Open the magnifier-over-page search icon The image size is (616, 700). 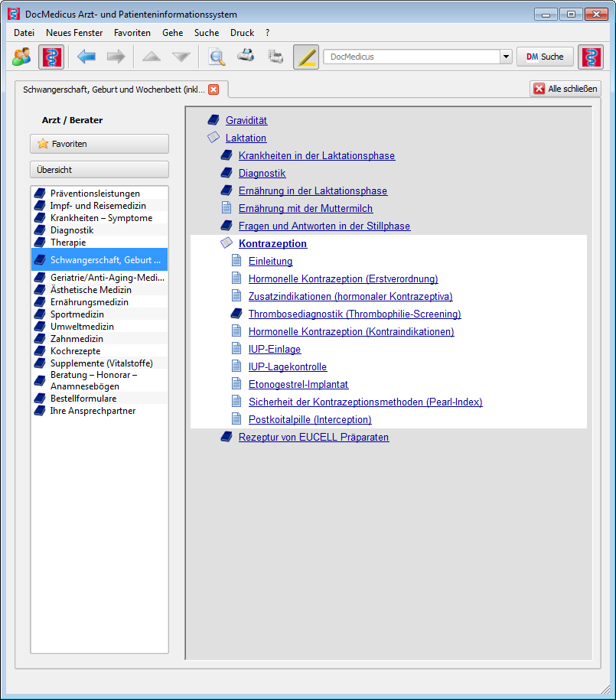[x=217, y=57]
